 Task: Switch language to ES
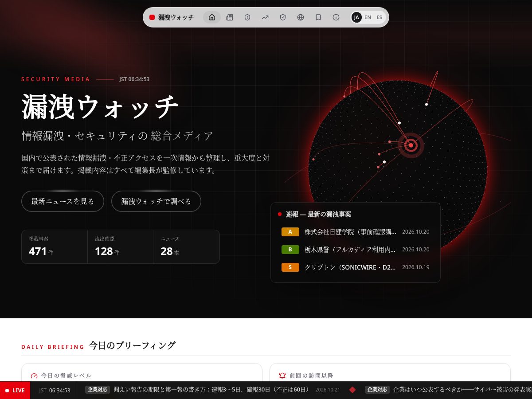pos(379,17)
